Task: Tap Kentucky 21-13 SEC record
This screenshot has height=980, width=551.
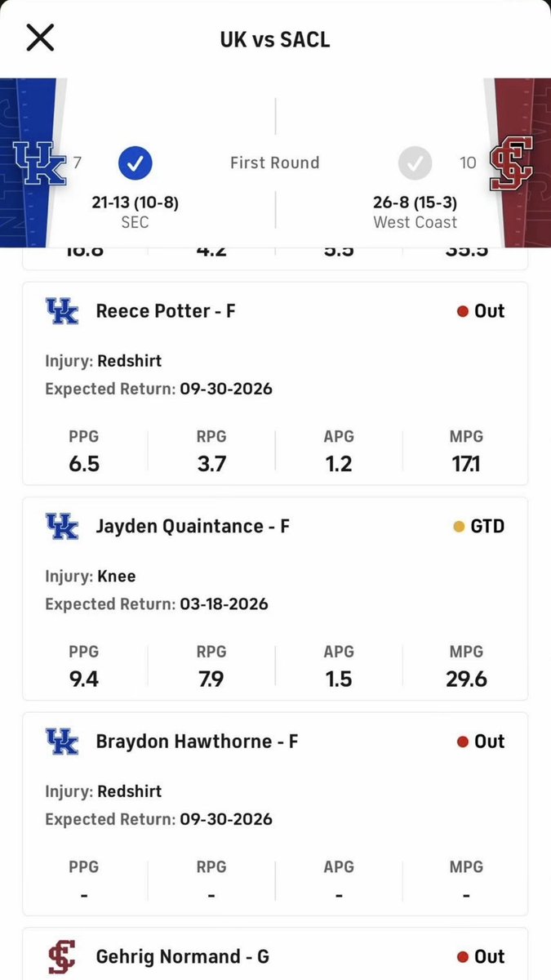Action: point(136,212)
